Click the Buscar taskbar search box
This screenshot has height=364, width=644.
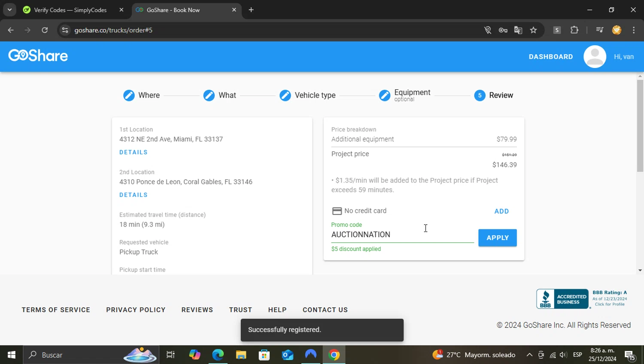pyautogui.click(x=91, y=355)
